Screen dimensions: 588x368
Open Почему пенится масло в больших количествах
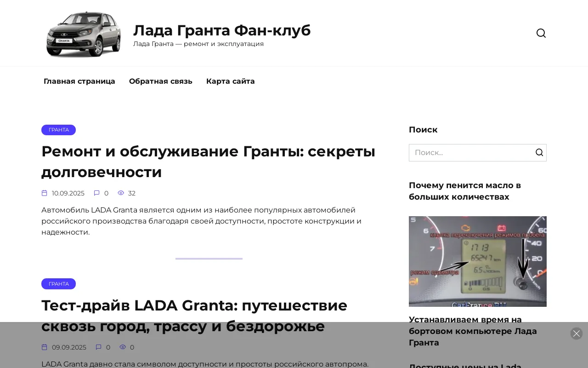(465, 191)
